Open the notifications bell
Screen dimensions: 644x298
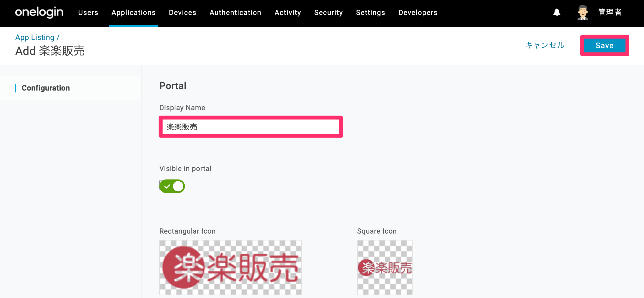pos(557,13)
